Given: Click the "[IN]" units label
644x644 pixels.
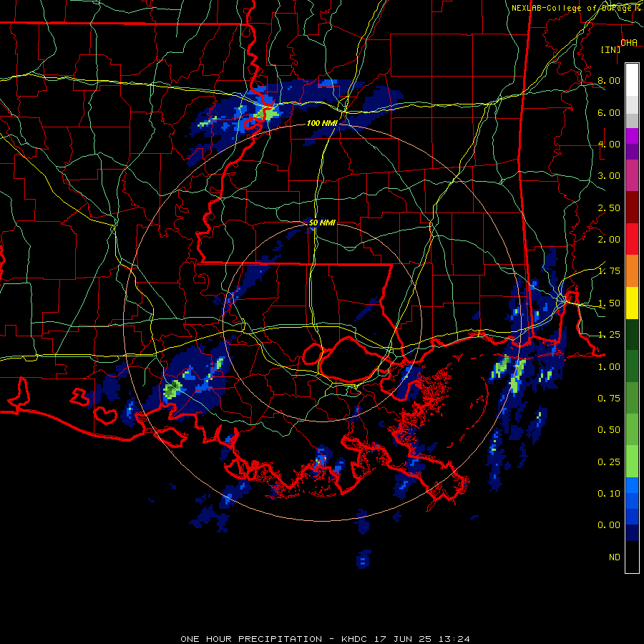Looking at the screenshot, I should (610, 49).
